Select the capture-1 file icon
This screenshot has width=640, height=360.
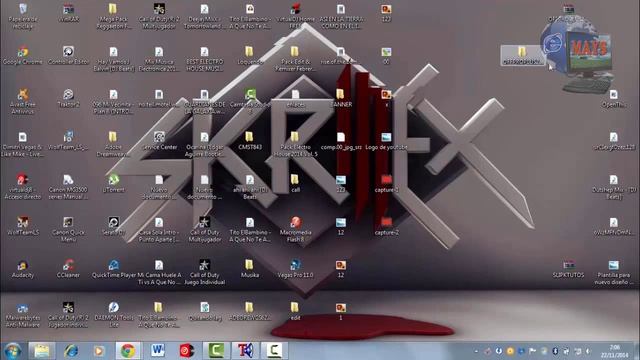coord(386,183)
